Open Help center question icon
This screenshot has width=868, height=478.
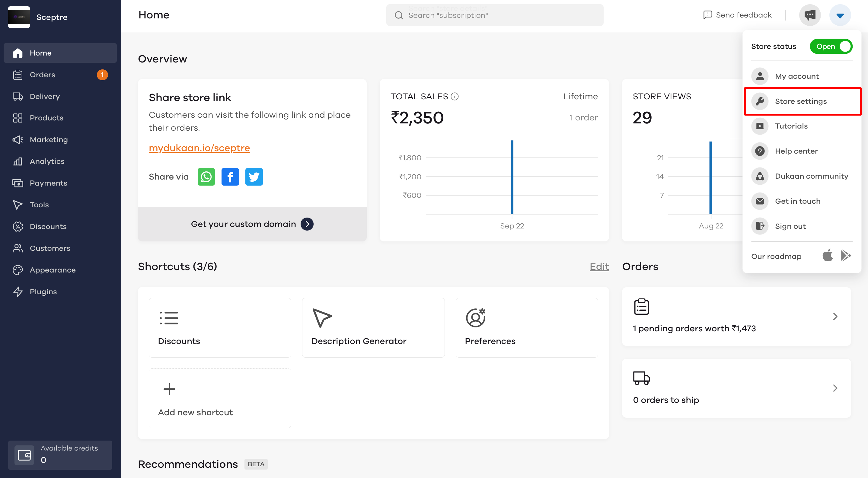[x=760, y=151]
